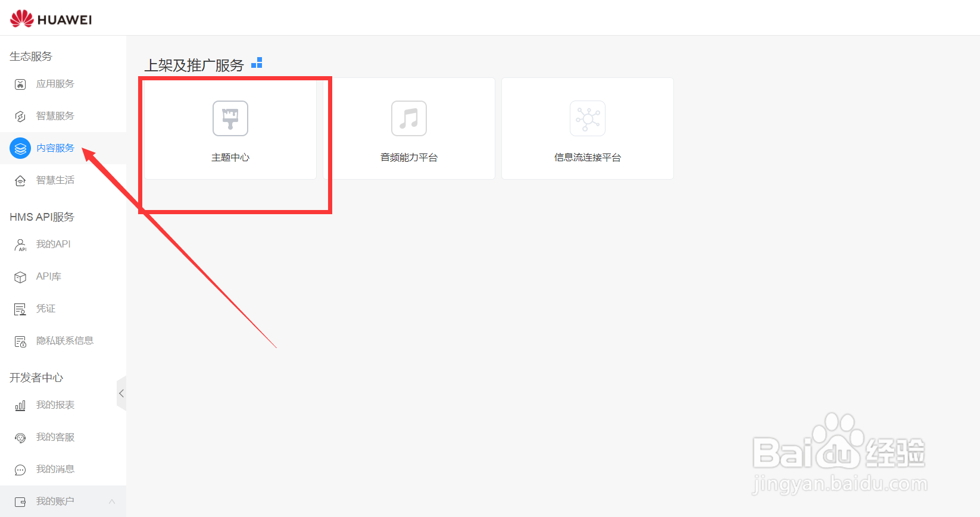Click the 凭证 certificate icon

click(x=20, y=309)
